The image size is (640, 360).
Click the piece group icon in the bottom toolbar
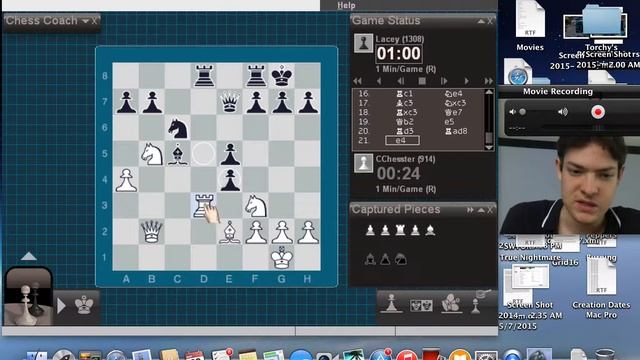tap(451, 303)
